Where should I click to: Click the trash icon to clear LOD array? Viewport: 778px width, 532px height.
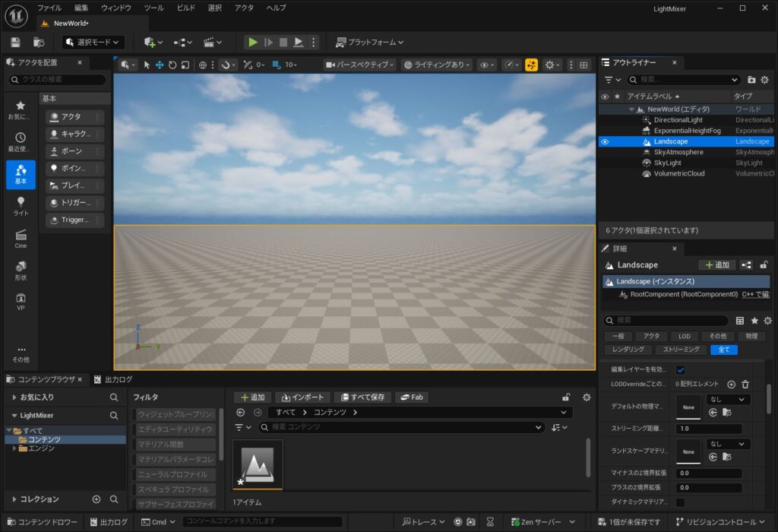click(745, 385)
